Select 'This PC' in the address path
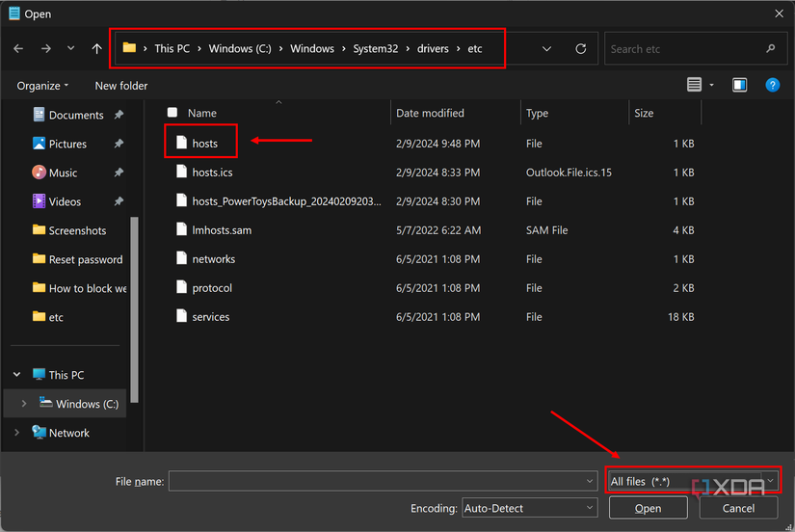Image resolution: width=795 pixels, height=532 pixels. pyautogui.click(x=172, y=49)
